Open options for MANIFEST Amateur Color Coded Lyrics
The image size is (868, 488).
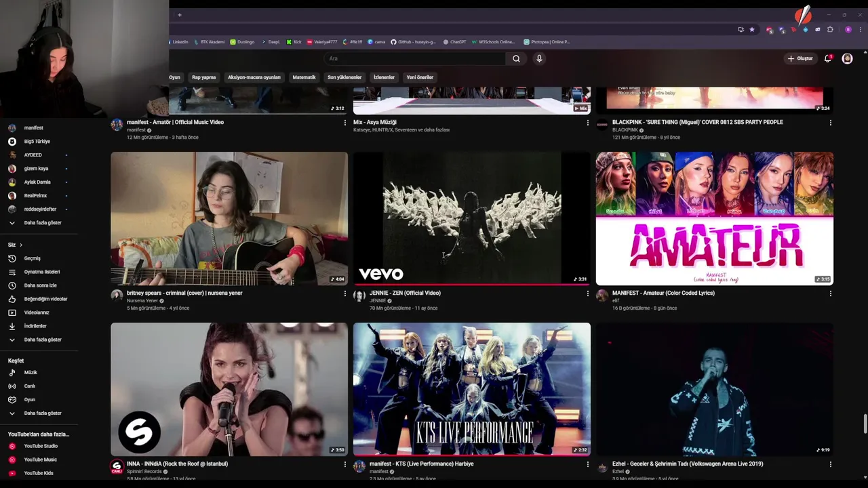(830, 293)
